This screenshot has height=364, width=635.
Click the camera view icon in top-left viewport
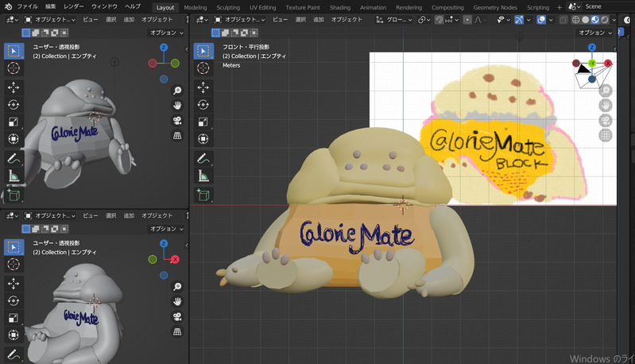pos(177,121)
